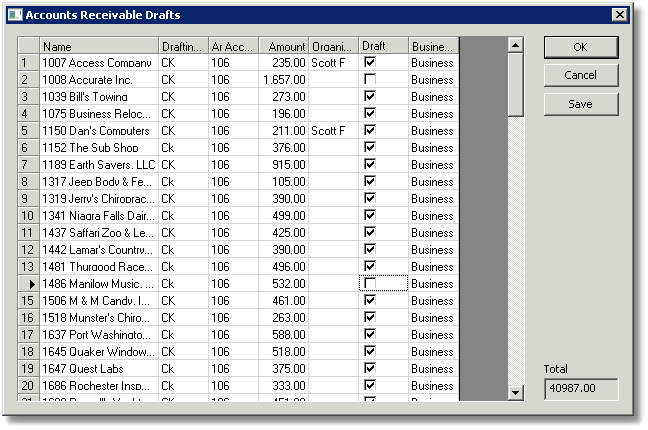The image size is (648, 430).
Task: Enable Draft checkbox for 1486 Manilow Music
Action: [370, 284]
